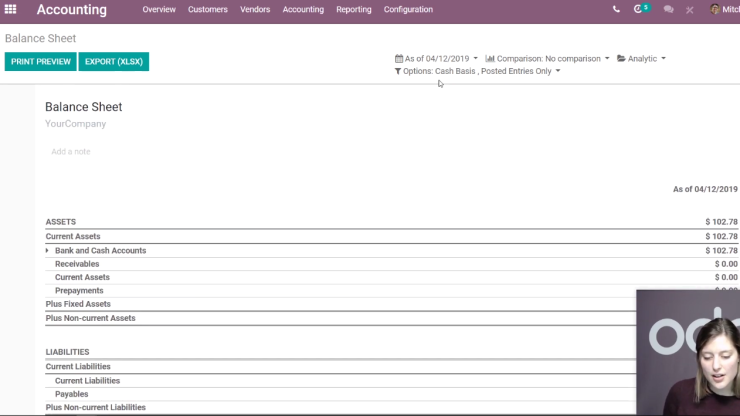Open the Accounting menu item

(303, 9)
